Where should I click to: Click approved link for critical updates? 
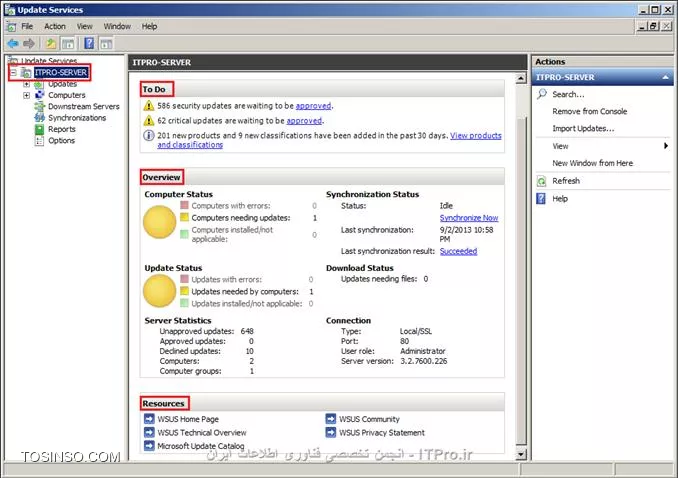coord(304,120)
